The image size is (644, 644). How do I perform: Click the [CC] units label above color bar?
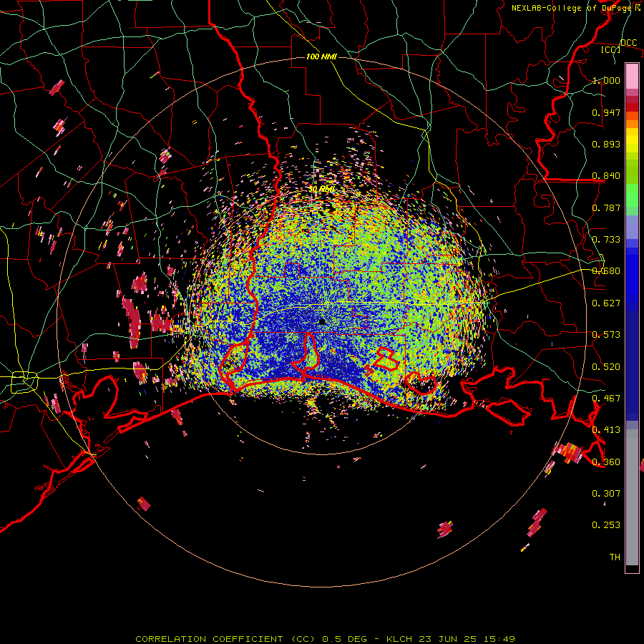[611, 49]
